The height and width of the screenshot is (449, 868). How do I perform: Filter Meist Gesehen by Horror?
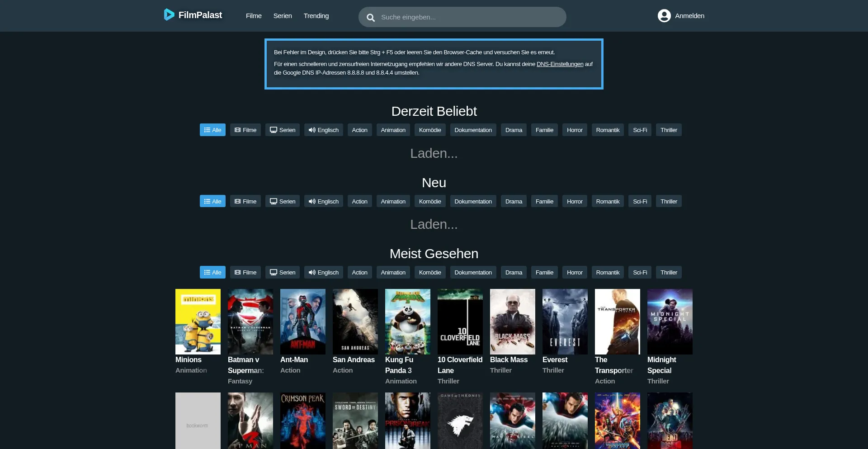point(575,272)
